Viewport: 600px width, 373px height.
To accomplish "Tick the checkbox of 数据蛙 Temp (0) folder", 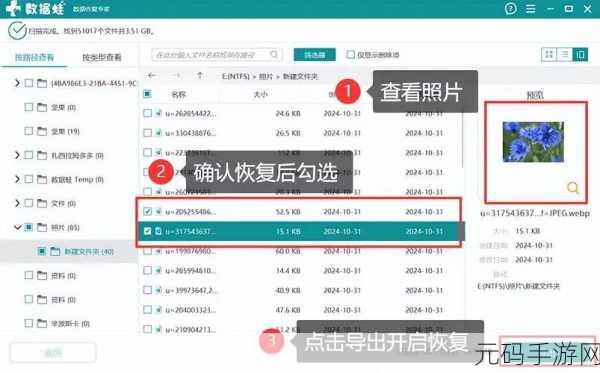I will click(x=29, y=179).
